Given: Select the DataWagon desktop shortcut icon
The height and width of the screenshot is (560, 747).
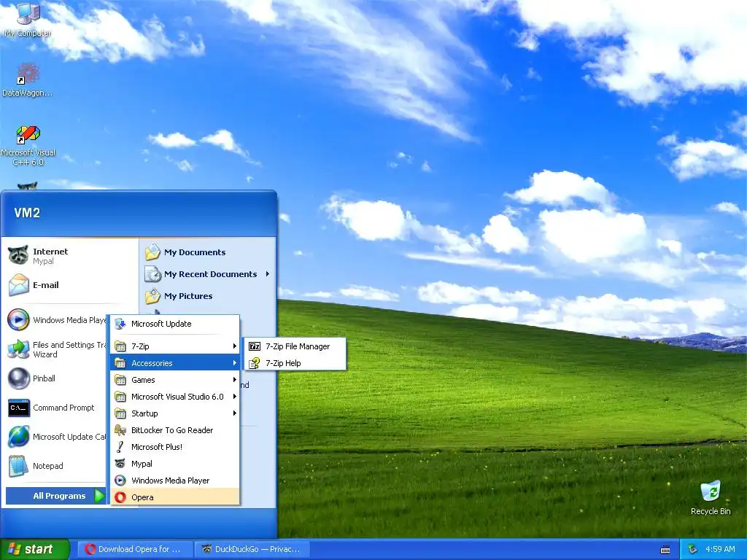Looking at the screenshot, I should (28, 74).
